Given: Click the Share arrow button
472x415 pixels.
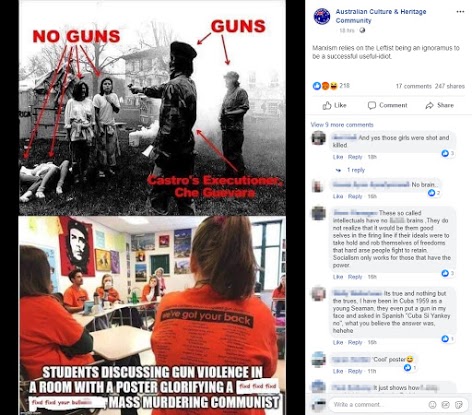Looking at the screenshot, I should (439, 105).
